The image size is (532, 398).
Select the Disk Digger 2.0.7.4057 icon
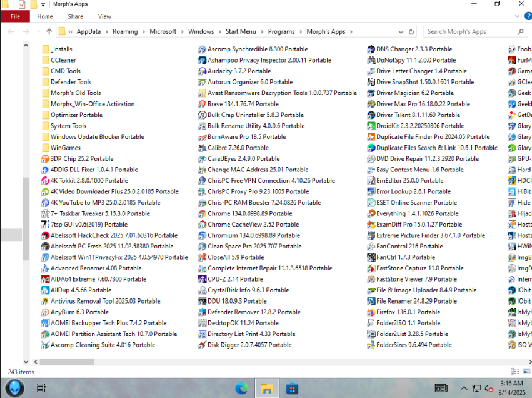pyautogui.click(x=202, y=345)
